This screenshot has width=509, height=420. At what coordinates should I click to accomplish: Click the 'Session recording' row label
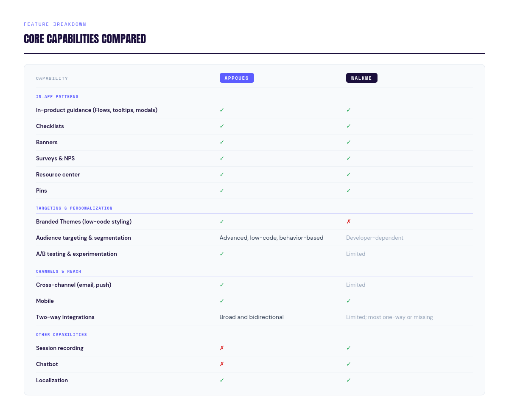pyautogui.click(x=60, y=348)
